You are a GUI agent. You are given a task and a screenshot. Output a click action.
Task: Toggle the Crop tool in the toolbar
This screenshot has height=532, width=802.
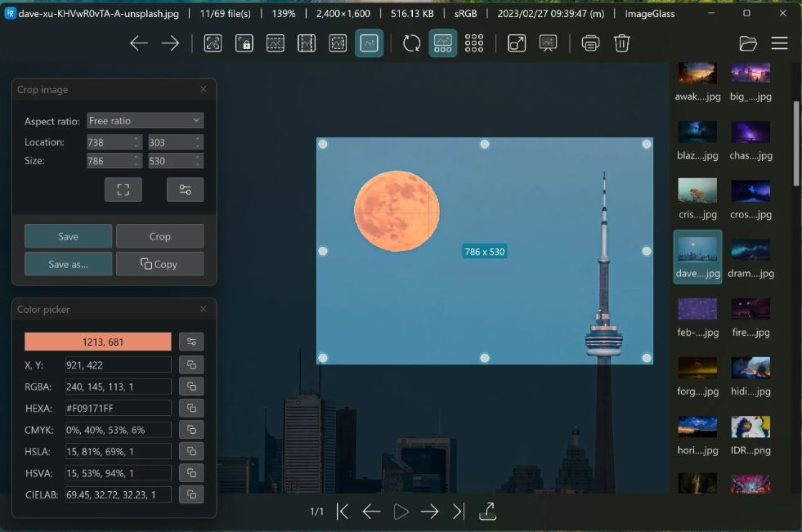369,43
